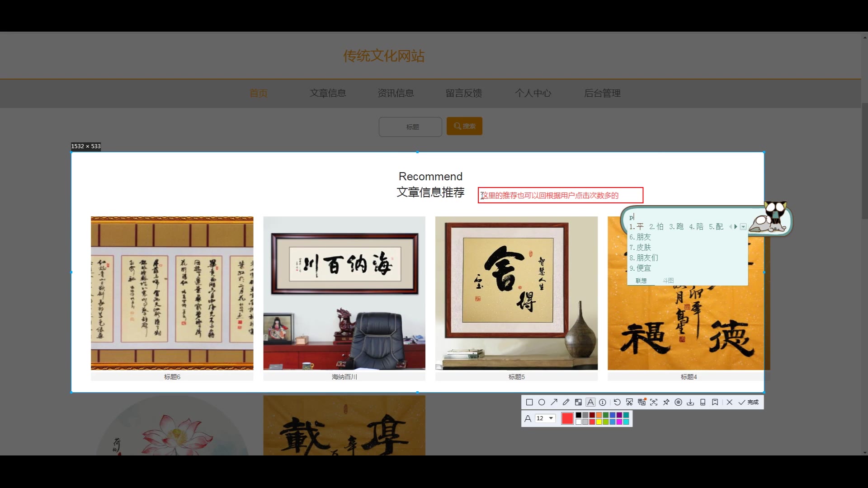Select the text annotation tool

coord(590,402)
